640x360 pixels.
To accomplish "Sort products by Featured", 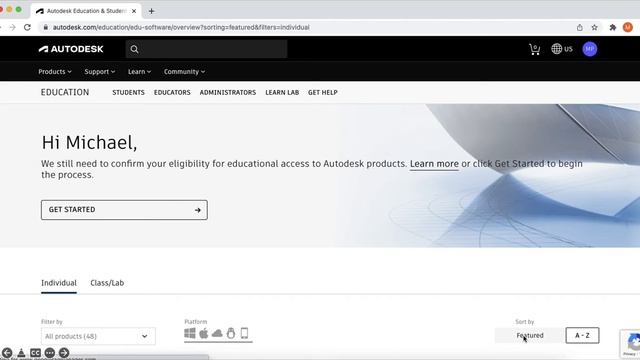I will [x=529, y=336].
